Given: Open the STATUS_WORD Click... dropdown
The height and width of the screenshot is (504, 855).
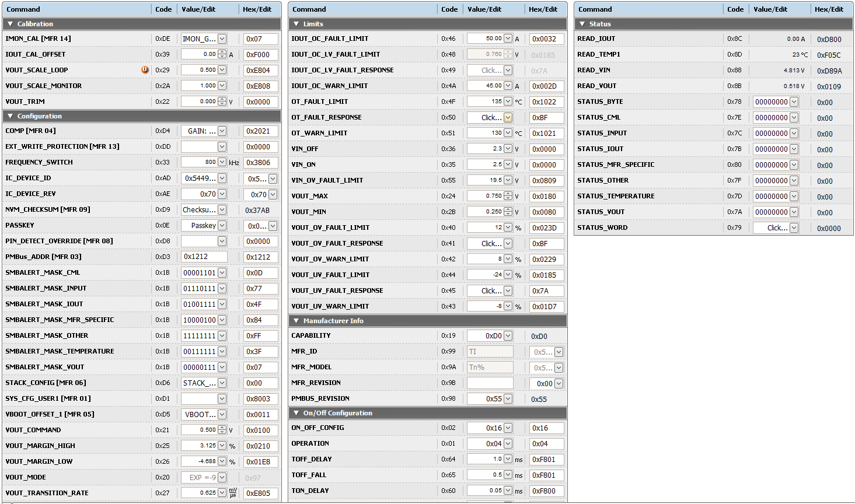Looking at the screenshot, I should [x=794, y=228].
